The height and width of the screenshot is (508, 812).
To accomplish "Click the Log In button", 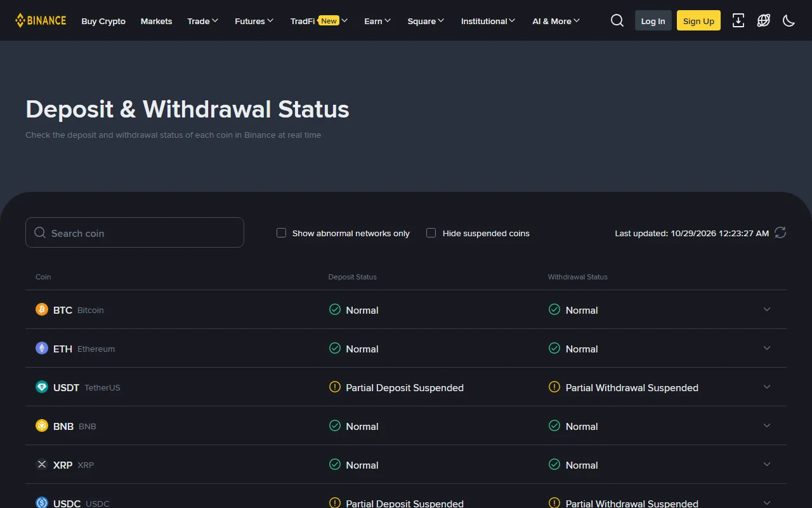I will point(653,20).
